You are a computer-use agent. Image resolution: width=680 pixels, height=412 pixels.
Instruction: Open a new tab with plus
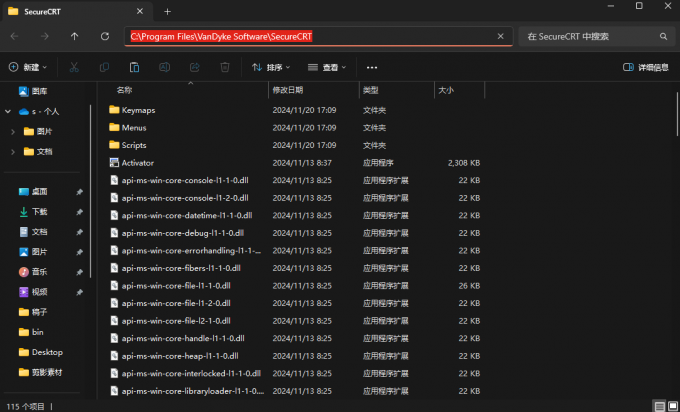pos(167,12)
